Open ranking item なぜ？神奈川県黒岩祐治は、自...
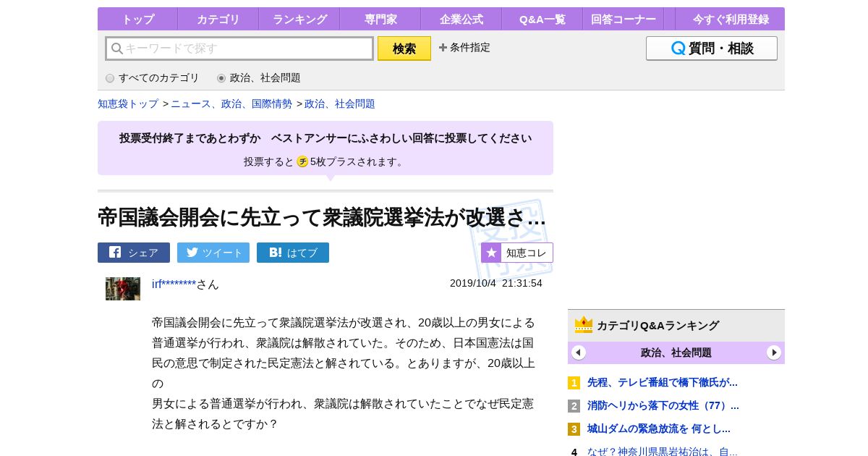This screenshot has height=456, width=868. coord(663,451)
